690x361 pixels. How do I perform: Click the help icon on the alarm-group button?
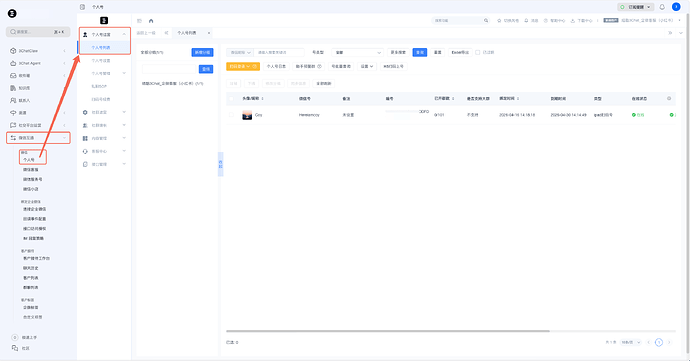point(319,66)
